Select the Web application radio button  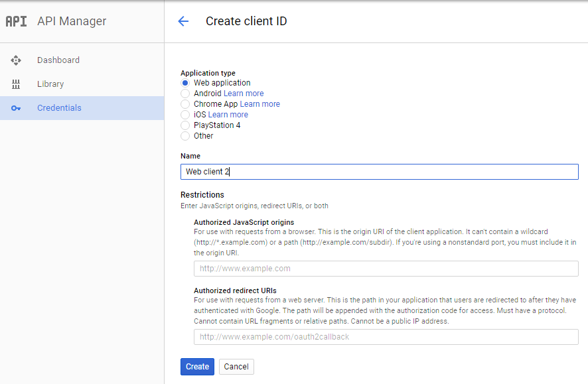185,83
